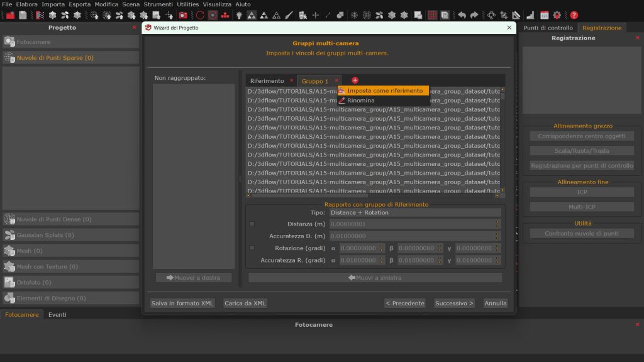
Task: Choose Imposta come riferimento from context menu
Action: pyautogui.click(x=383, y=90)
